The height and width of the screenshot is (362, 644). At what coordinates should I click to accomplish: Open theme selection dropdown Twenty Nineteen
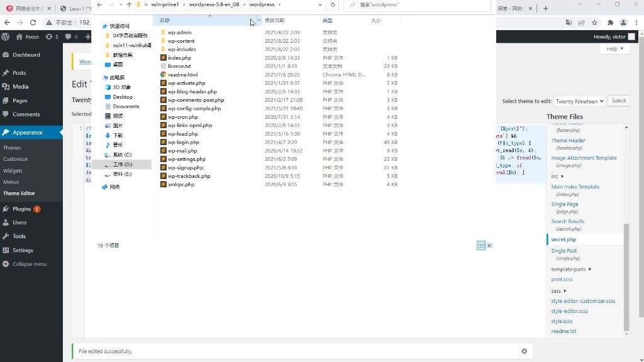click(579, 101)
